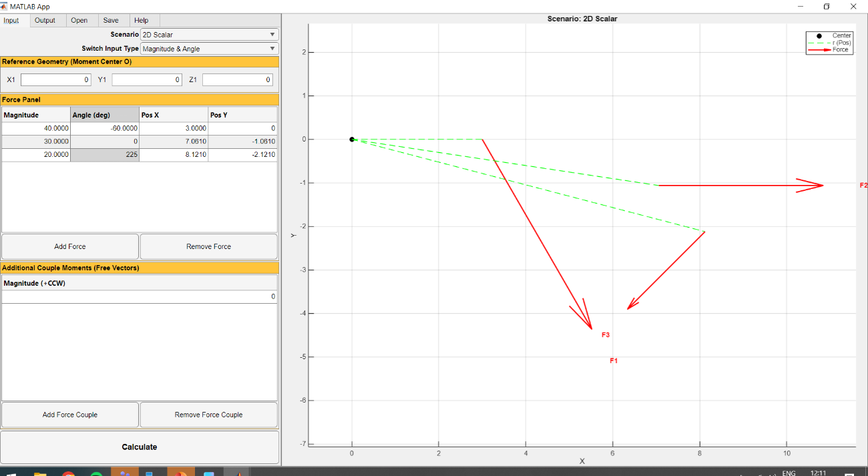Select the 30.0000 magnitude cell

point(35,142)
